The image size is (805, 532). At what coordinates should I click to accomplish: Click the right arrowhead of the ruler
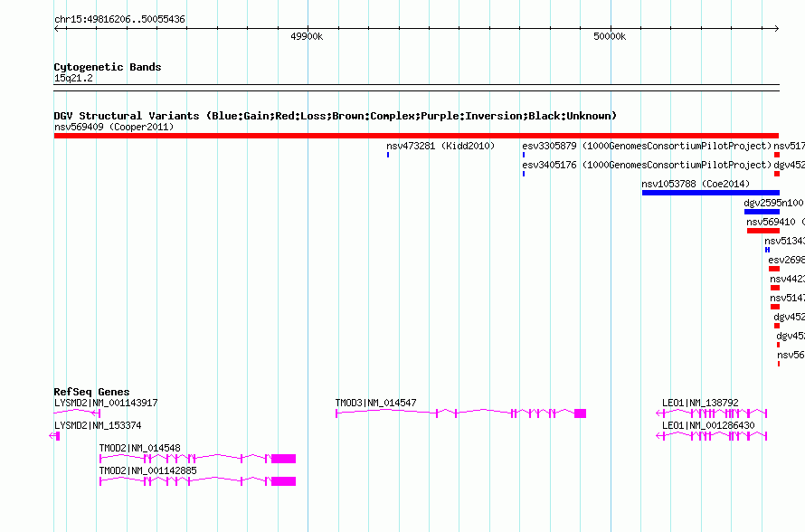click(x=777, y=29)
